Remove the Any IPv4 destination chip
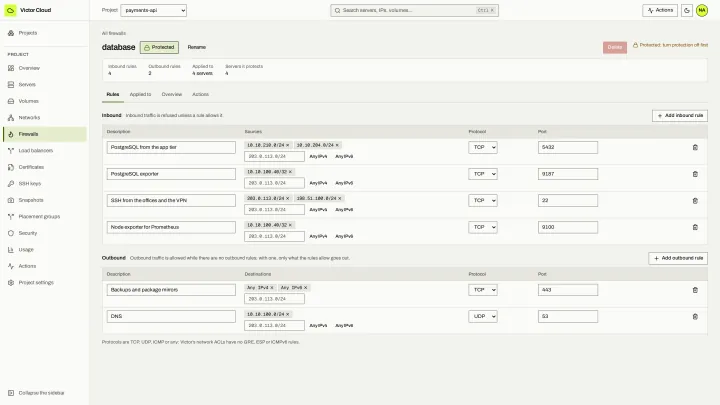Screen dimensions: 720x405 (x=272, y=288)
